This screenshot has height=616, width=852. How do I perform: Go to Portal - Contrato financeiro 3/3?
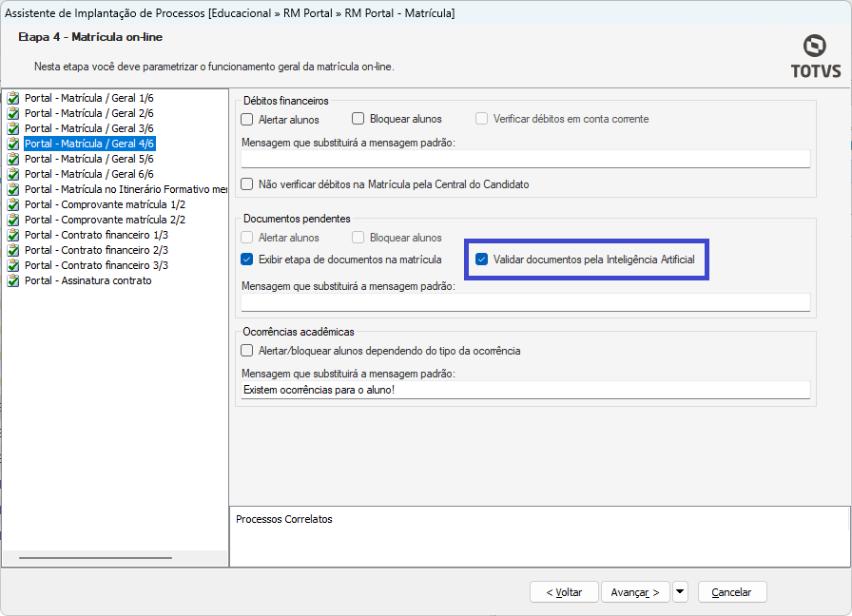coord(96,265)
